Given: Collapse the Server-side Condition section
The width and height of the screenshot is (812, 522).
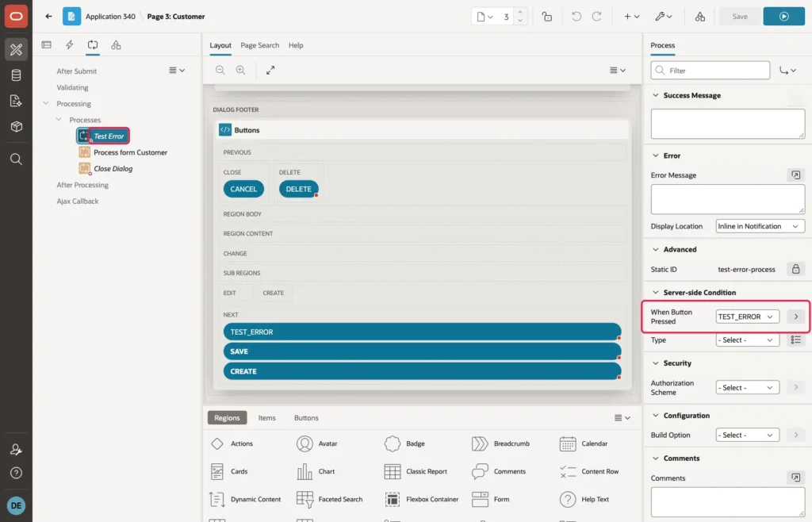Looking at the screenshot, I should pyautogui.click(x=656, y=293).
